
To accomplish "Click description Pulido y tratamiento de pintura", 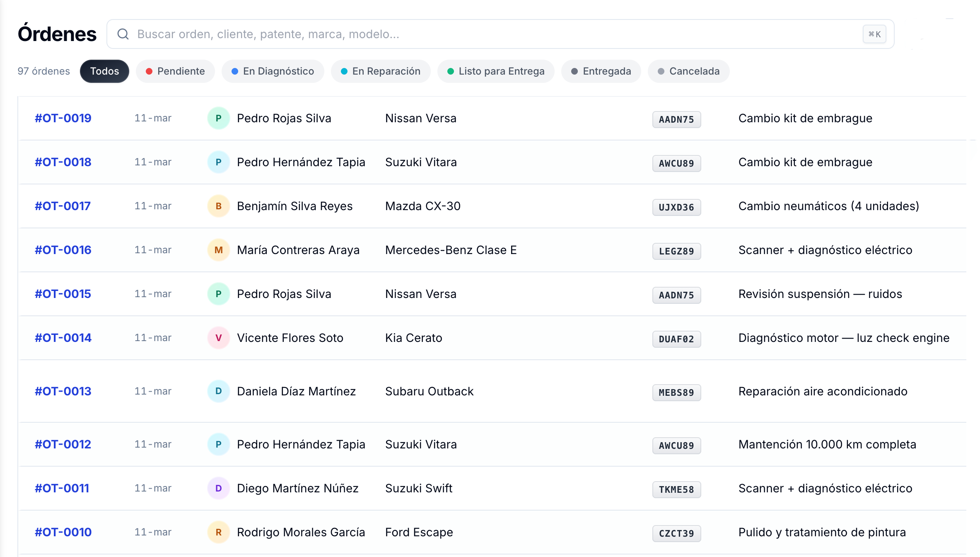I will pyautogui.click(x=822, y=532).
